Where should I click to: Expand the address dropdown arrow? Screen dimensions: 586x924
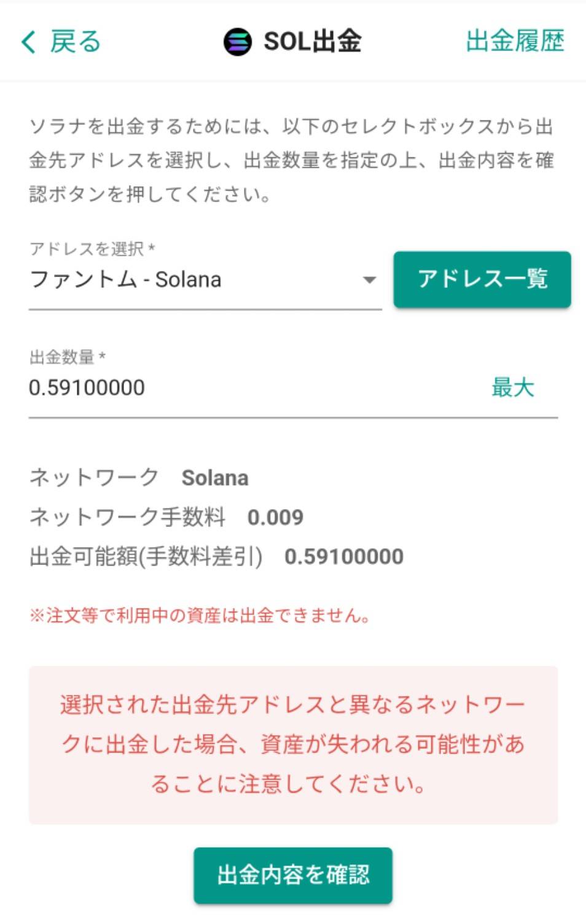369,280
